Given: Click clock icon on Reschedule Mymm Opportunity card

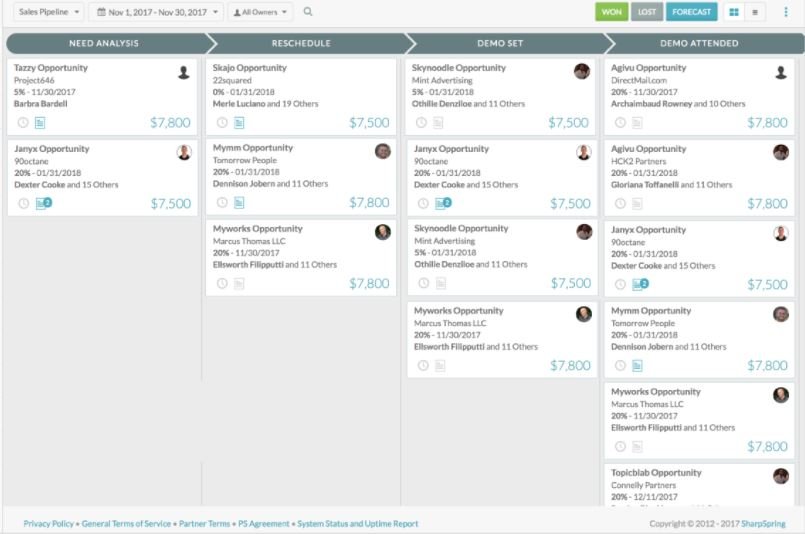Looking at the screenshot, I should tap(222, 202).
